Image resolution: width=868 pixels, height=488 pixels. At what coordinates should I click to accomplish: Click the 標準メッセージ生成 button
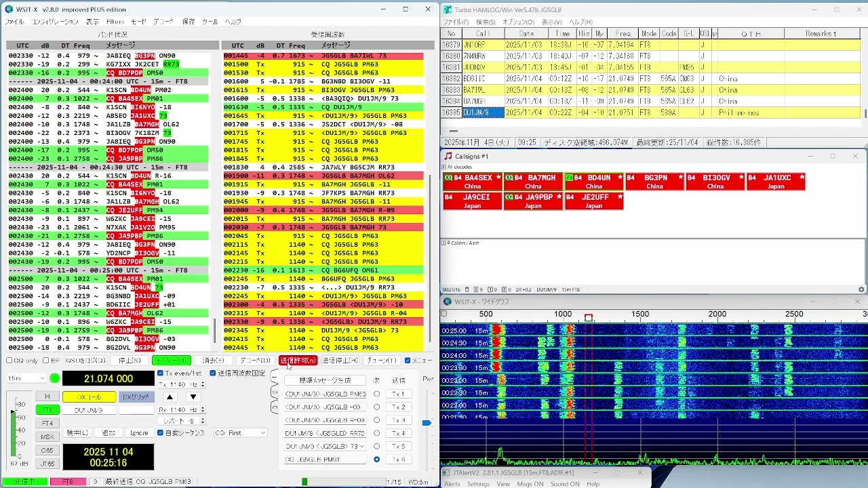325,380
